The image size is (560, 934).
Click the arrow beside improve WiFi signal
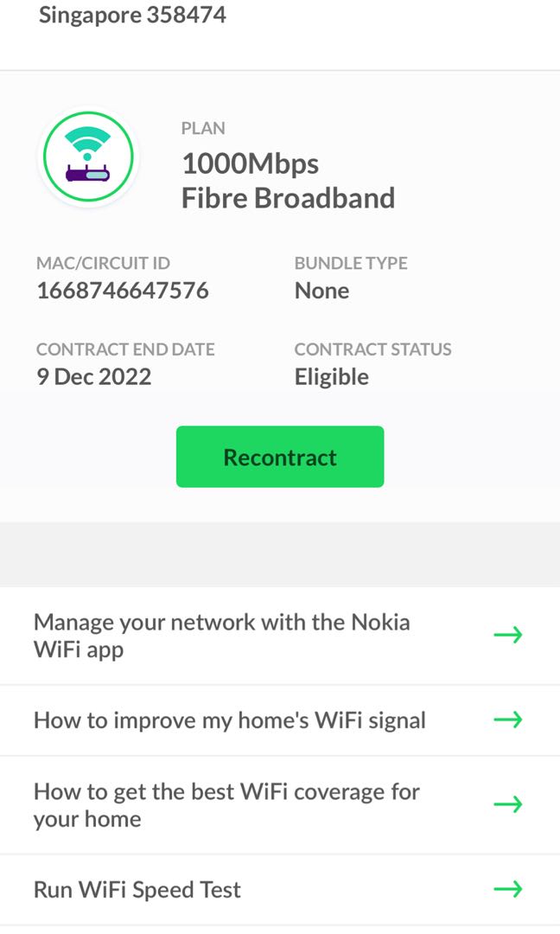[509, 720]
